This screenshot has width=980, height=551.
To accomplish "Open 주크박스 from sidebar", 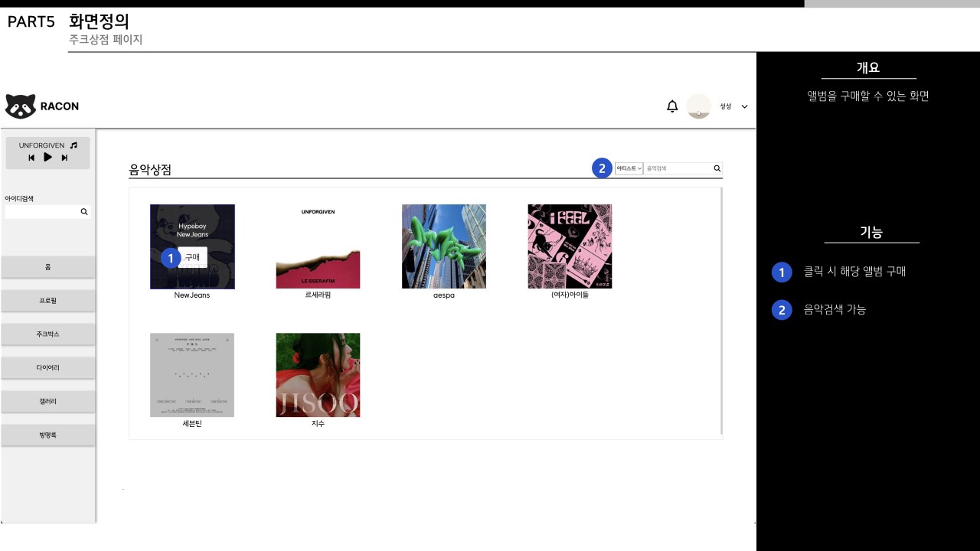I will pyautogui.click(x=48, y=334).
